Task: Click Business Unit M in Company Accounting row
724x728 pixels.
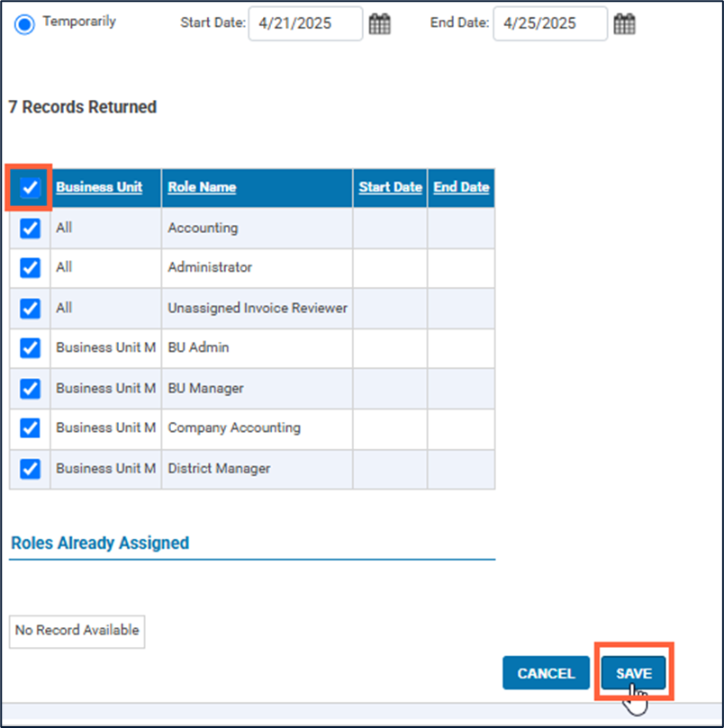Action: (x=106, y=427)
